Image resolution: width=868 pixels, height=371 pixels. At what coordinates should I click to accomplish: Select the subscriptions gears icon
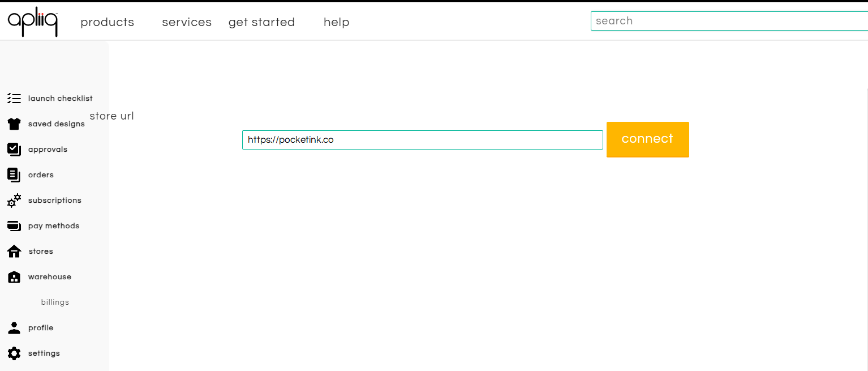point(14,200)
